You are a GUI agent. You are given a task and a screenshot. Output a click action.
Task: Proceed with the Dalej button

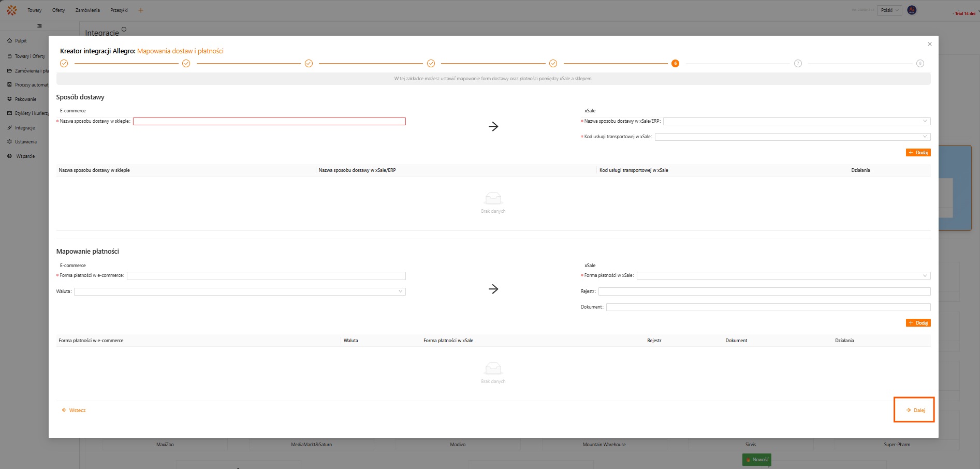tap(915, 410)
